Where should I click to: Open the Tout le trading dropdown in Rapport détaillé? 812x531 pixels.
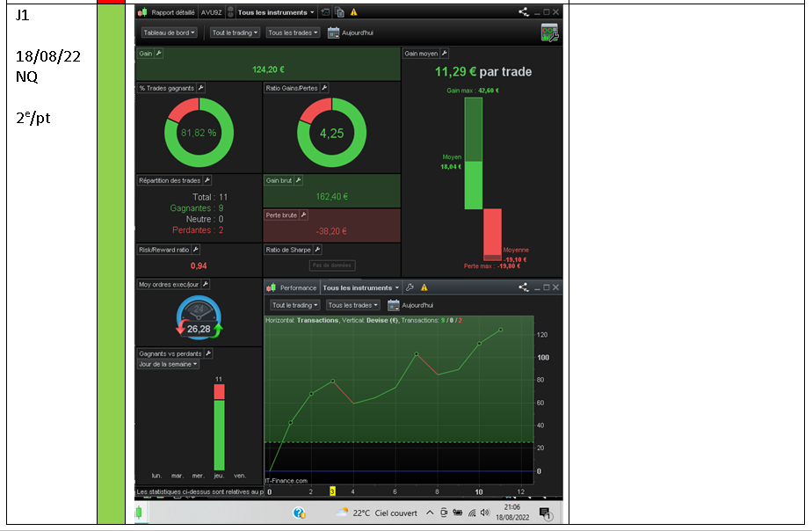pos(235,33)
